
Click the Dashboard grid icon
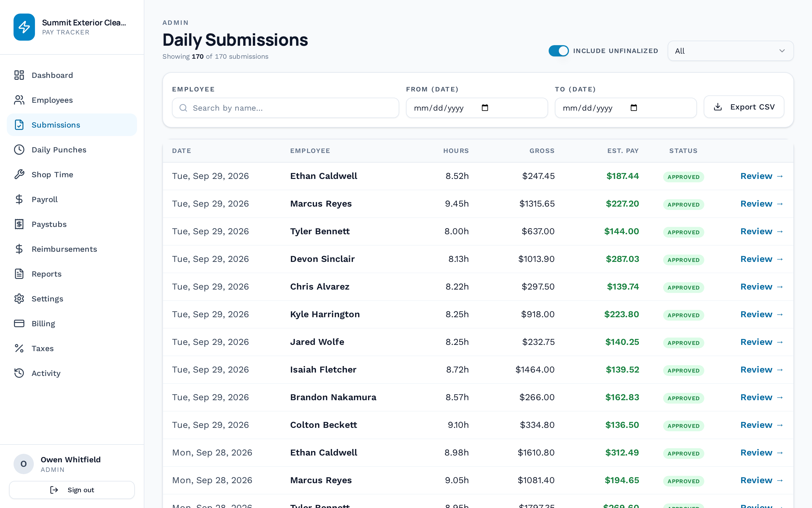point(19,75)
